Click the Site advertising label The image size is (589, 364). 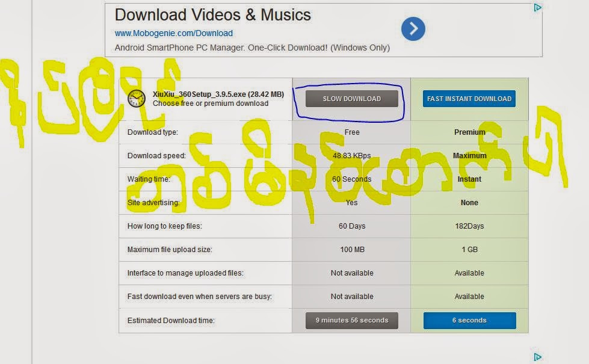pos(153,203)
